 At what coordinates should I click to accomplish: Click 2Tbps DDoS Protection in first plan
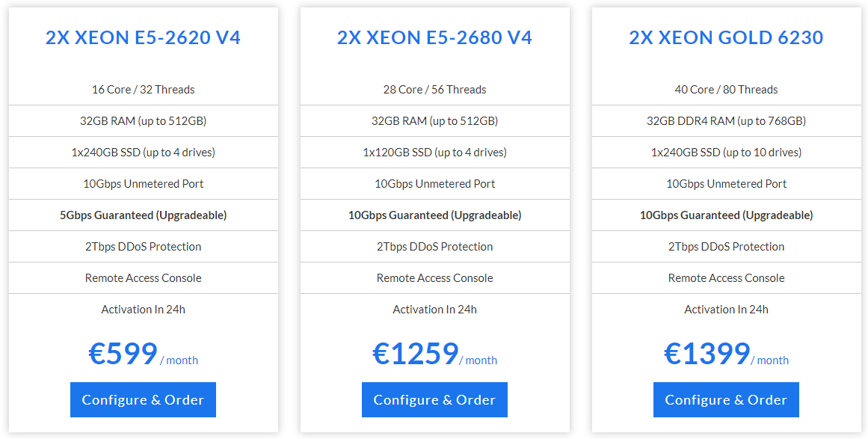click(x=143, y=247)
